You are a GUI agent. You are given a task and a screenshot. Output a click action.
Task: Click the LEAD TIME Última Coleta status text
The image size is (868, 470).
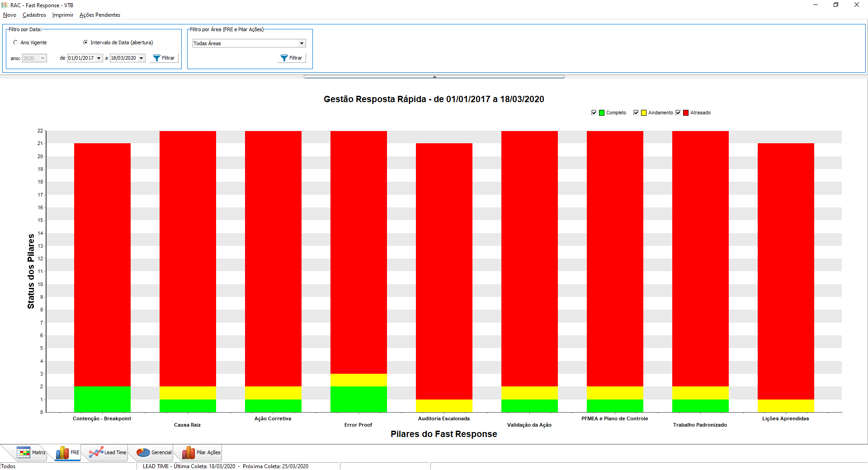(x=226, y=466)
